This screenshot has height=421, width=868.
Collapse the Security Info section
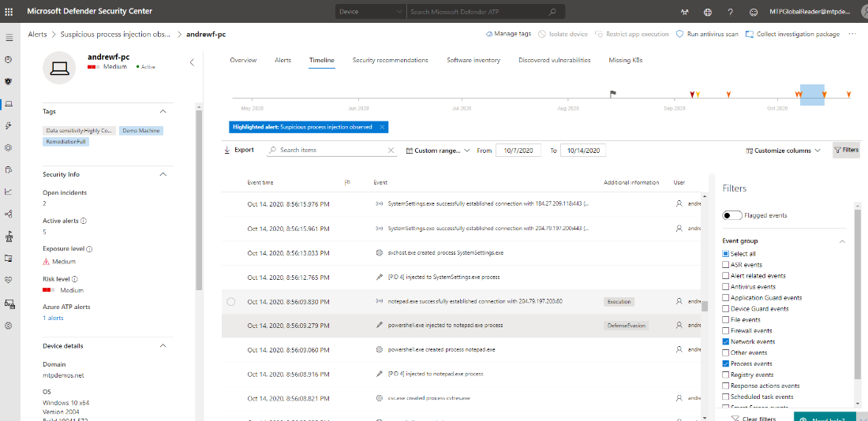(x=163, y=174)
